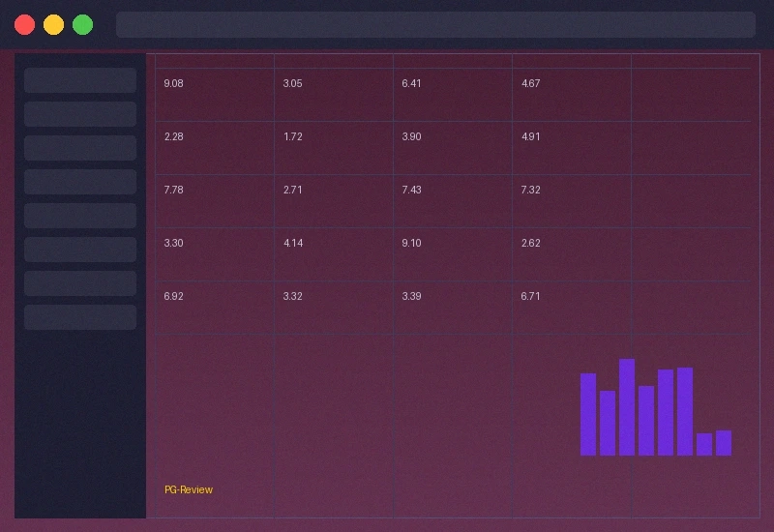The height and width of the screenshot is (532, 774).
Task: Choose the fourth sidebar placeholder item
Action: pyautogui.click(x=80, y=182)
